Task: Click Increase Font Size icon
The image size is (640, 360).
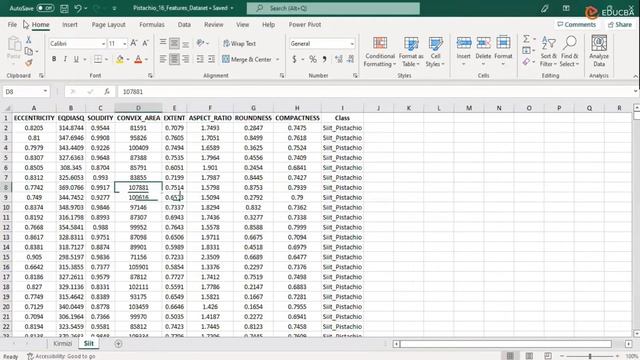Action: click(x=134, y=43)
